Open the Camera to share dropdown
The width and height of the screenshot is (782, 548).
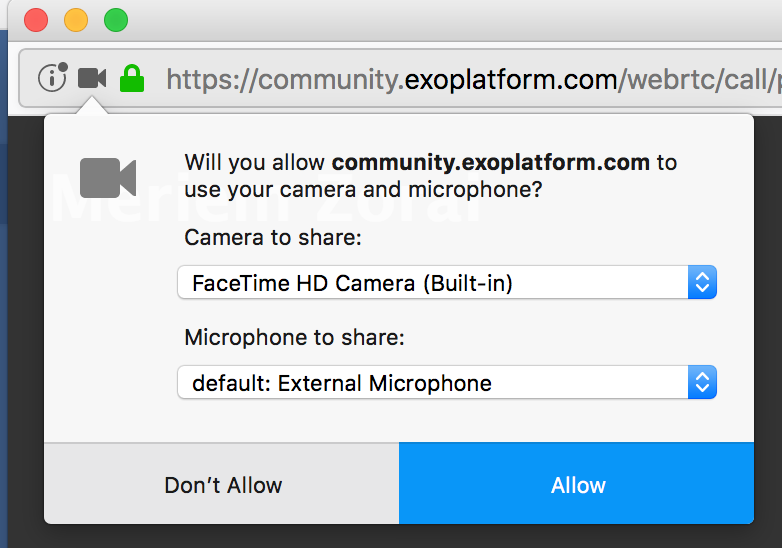tap(447, 283)
